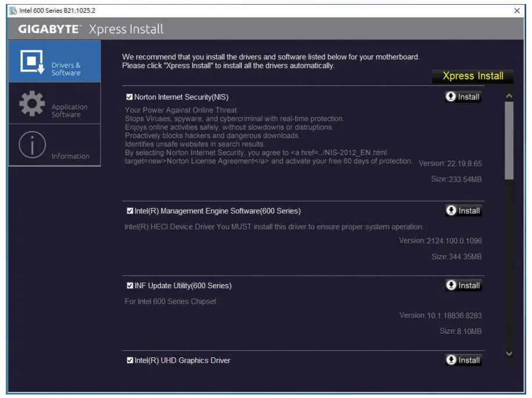Install Intel Management Engine Software
The image size is (532, 398).
463,211
